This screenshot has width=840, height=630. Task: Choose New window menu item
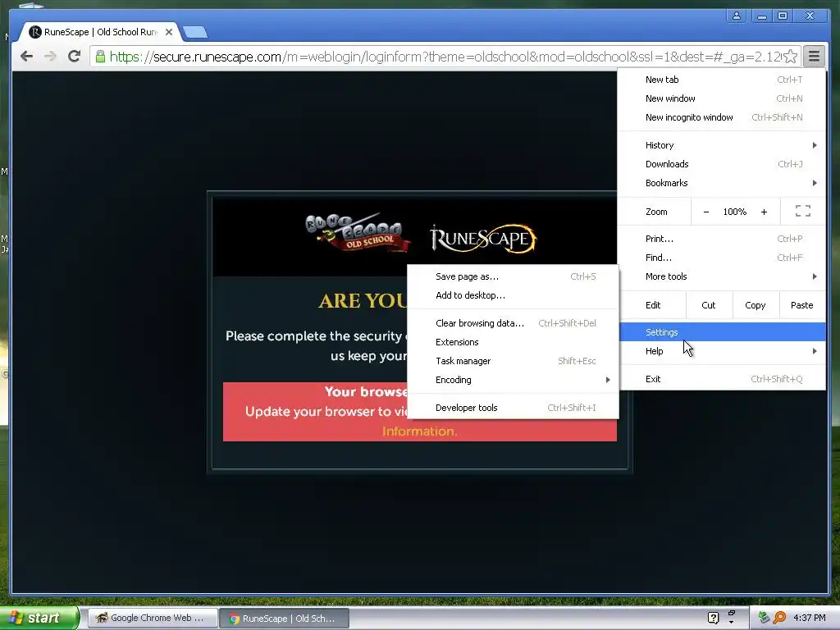(x=722, y=98)
